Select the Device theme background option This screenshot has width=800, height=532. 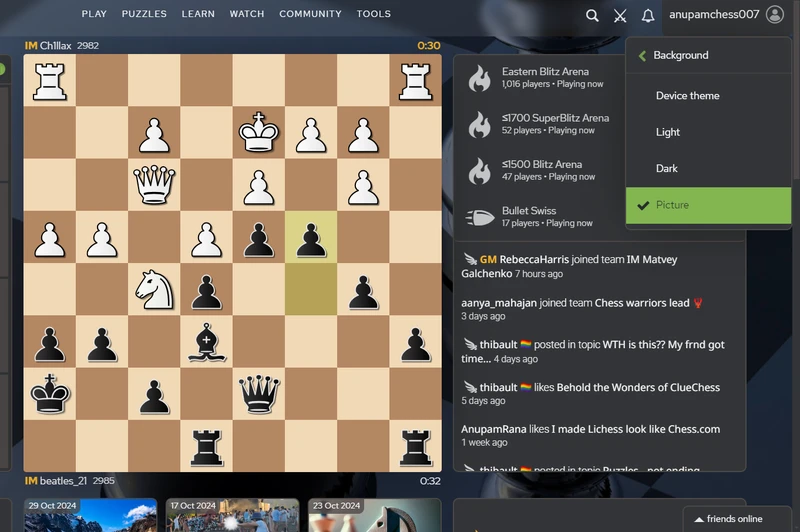coord(687,96)
